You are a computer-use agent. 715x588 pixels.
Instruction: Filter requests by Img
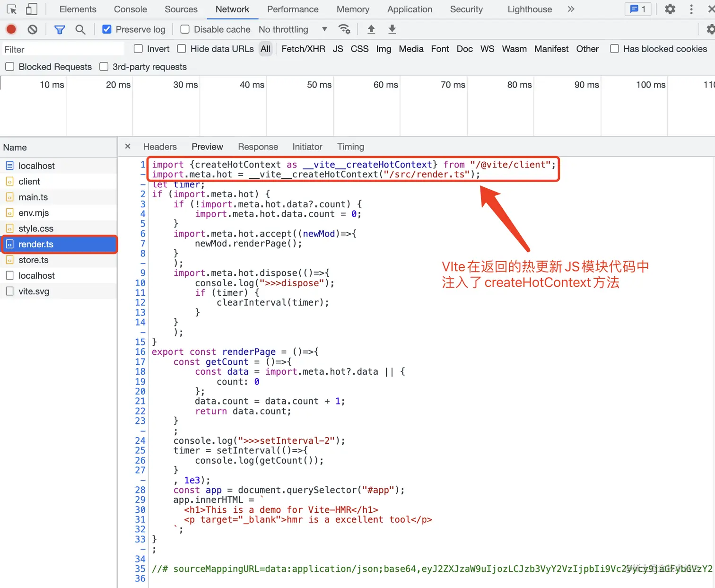click(x=384, y=49)
